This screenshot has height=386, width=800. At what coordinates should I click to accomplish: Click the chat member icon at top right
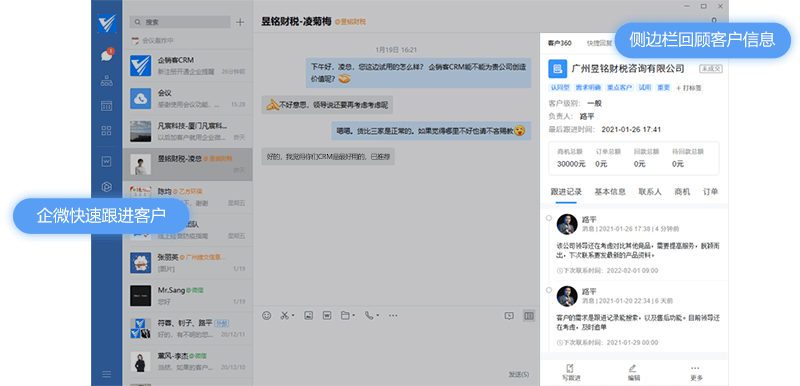[x=714, y=20]
